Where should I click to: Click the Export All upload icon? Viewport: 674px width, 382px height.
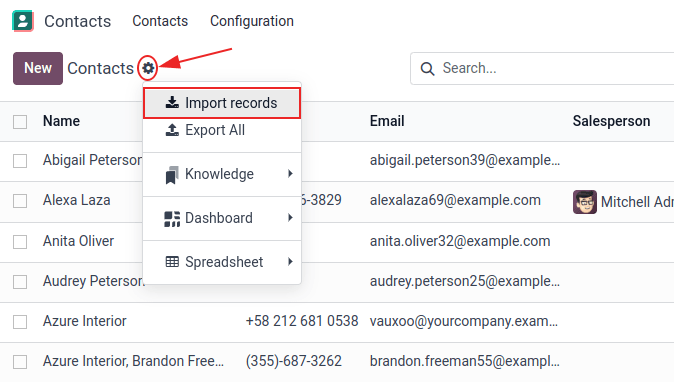point(172,130)
